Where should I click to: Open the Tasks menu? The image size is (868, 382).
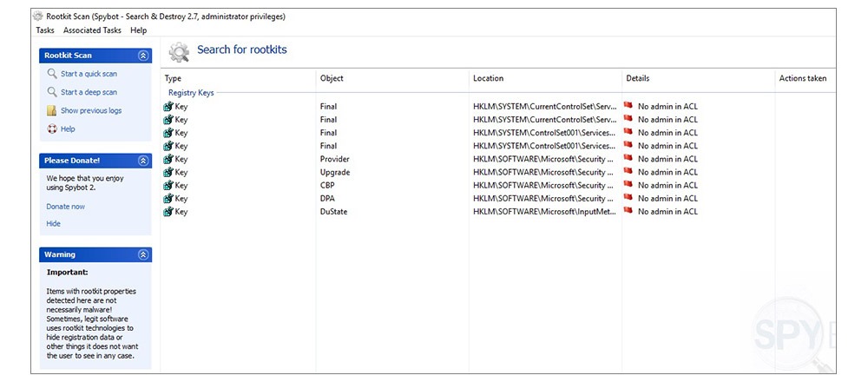pos(45,30)
